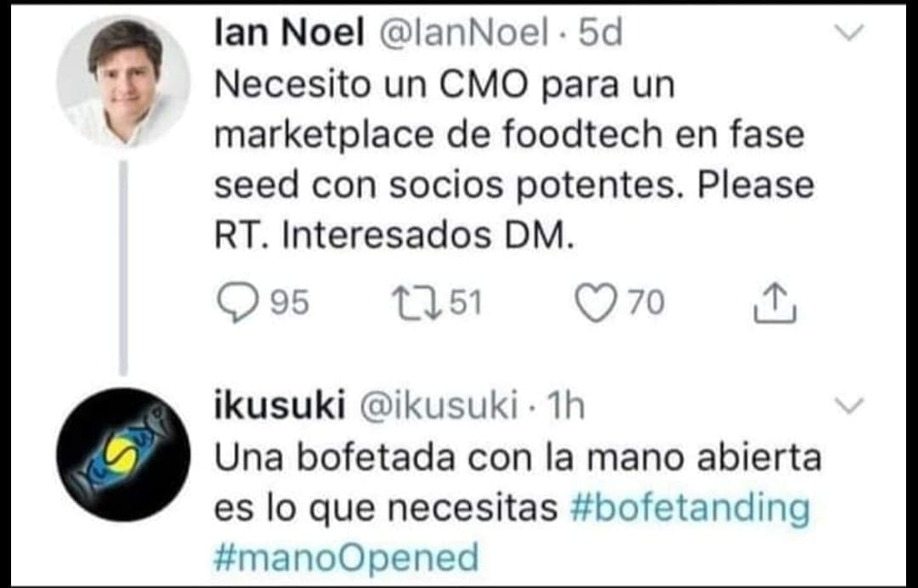This screenshot has width=918, height=588.
Task: Open the #manoOpened hashtag
Action: click(347, 557)
